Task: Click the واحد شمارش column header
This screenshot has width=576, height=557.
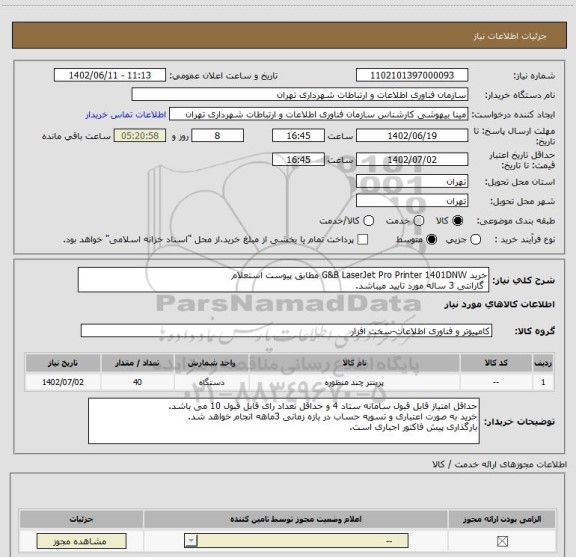Action: click(212, 363)
